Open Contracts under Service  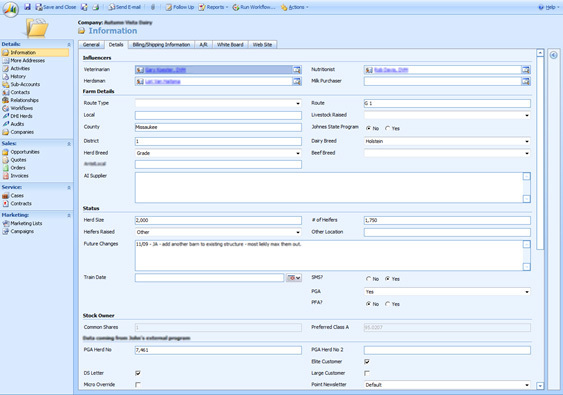(17, 204)
